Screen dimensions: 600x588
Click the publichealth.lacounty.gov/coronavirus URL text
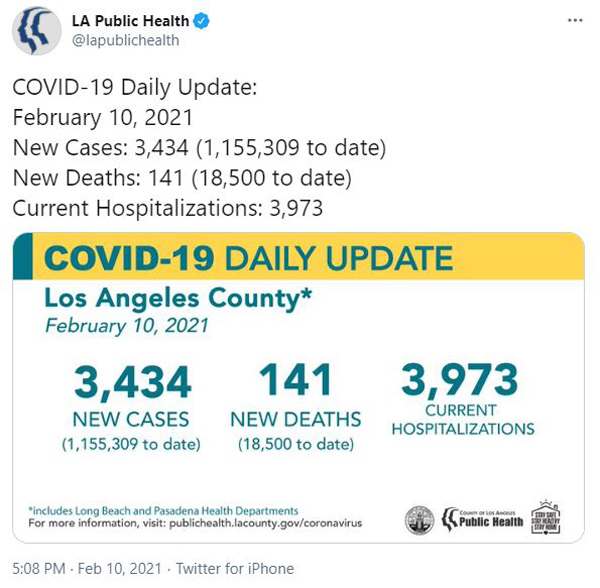click(x=266, y=523)
